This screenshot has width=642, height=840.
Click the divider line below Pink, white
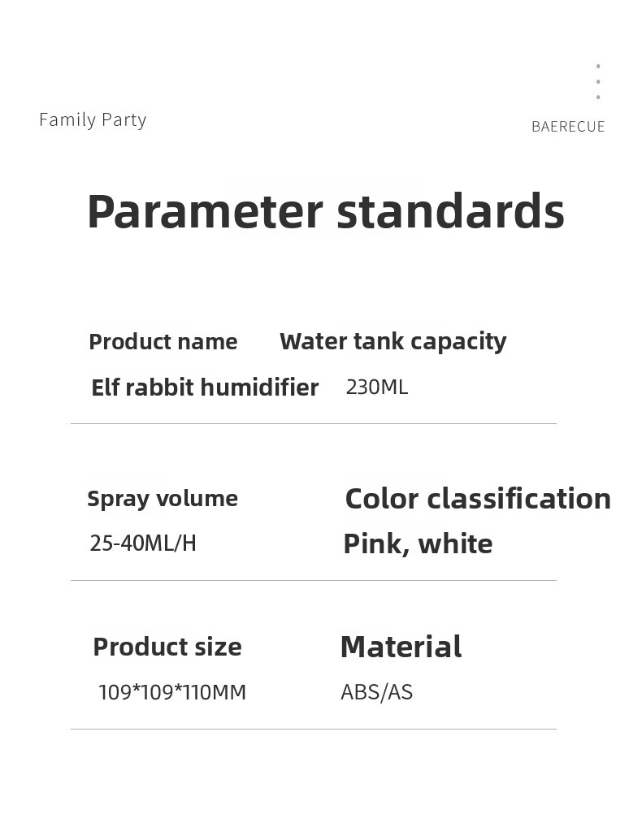click(314, 580)
